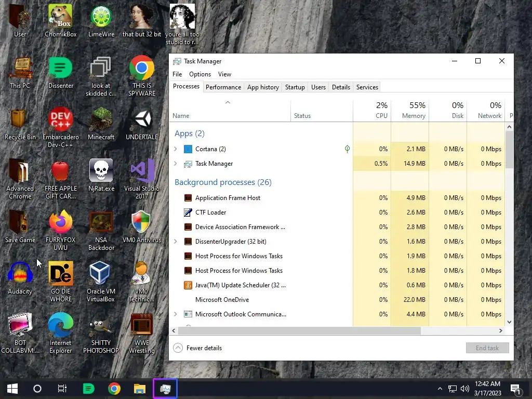
Task: Switch to the App history tab
Action: (263, 87)
